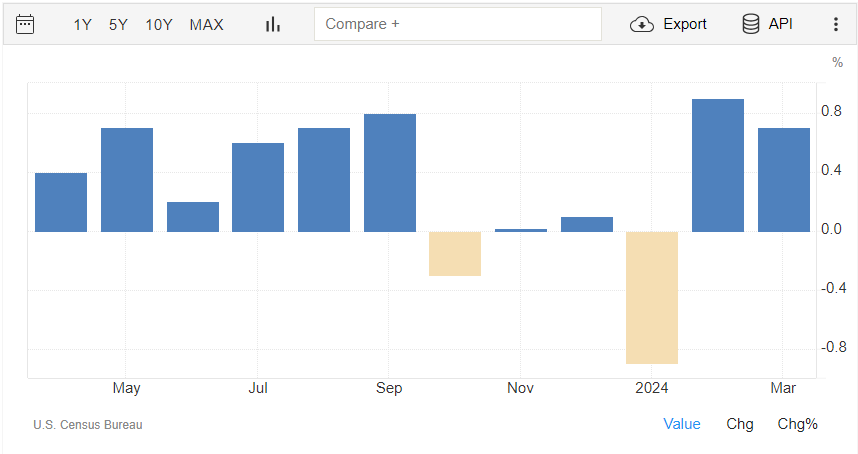The width and height of the screenshot is (858, 454).
Task: Open the U.S. Census Bureau source link
Action: tap(88, 425)
